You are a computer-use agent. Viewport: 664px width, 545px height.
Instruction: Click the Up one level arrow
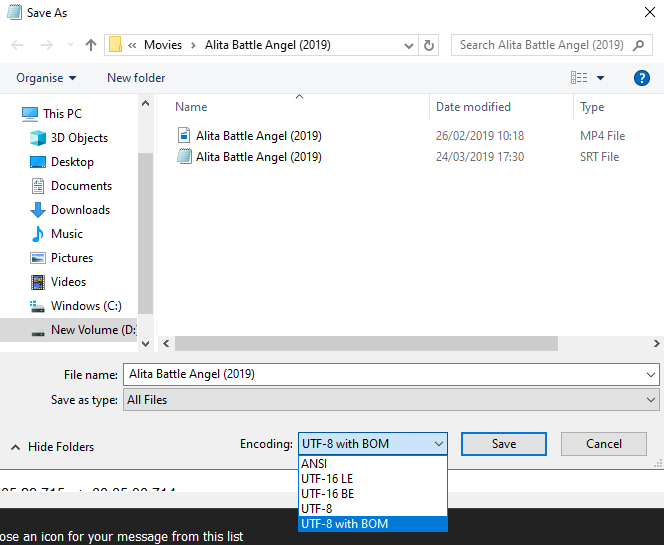pos(91,45)
